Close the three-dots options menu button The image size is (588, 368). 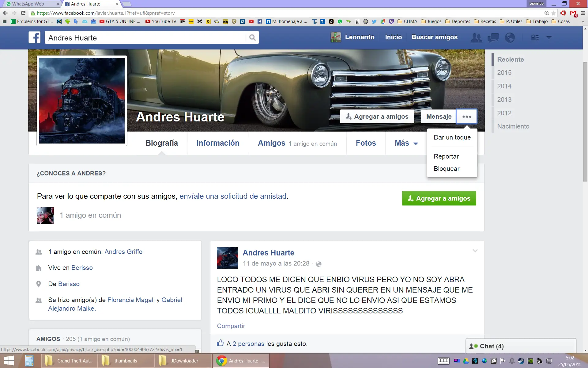point(466,117)
